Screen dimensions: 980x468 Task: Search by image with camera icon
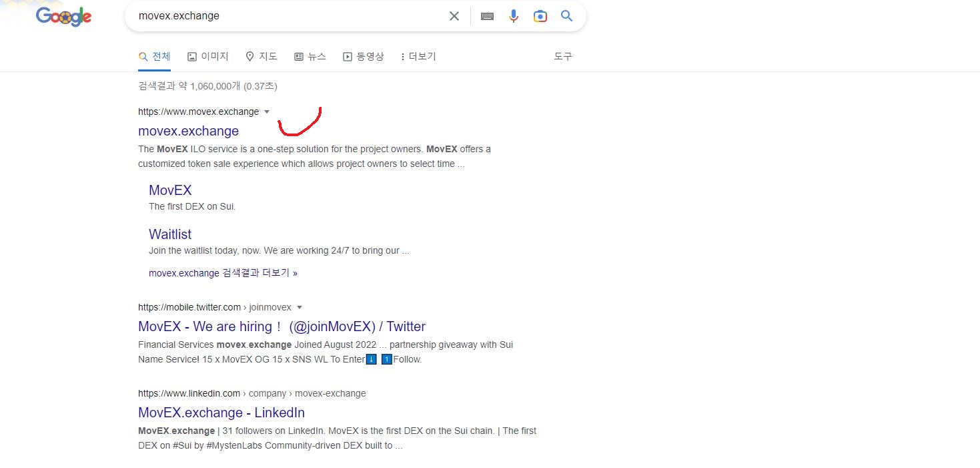click(540, 16)
